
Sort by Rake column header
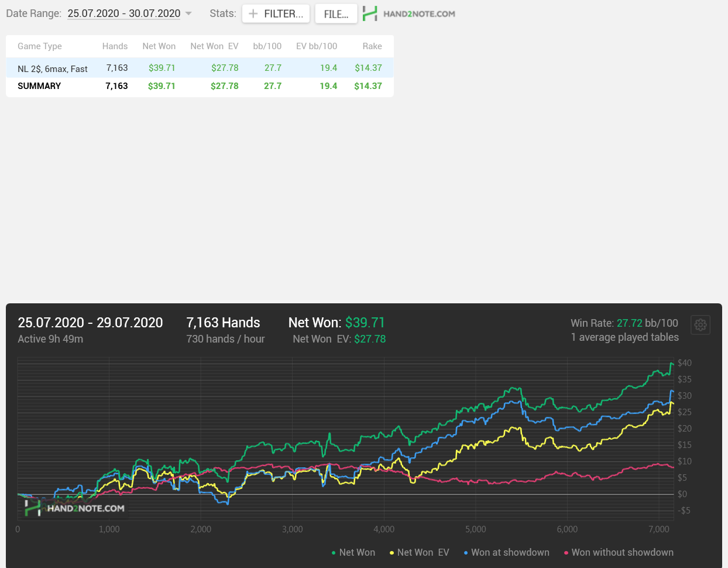[372, 46]
